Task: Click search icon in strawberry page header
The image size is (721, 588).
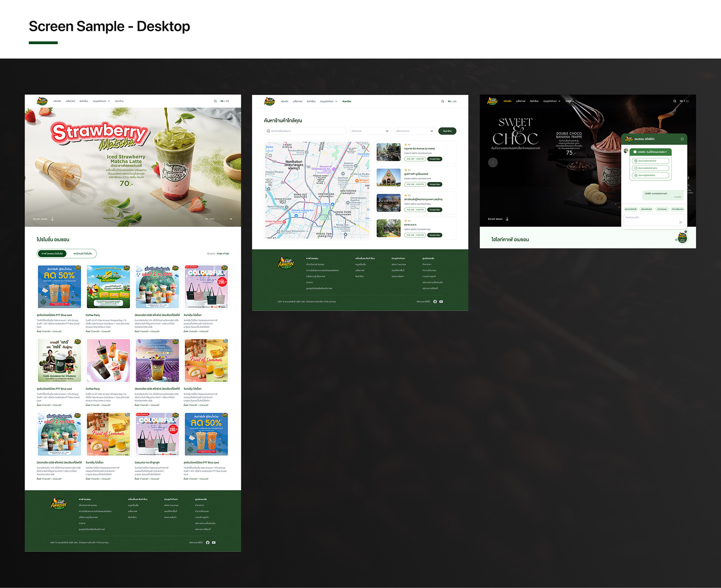Action: coord(215,101)
